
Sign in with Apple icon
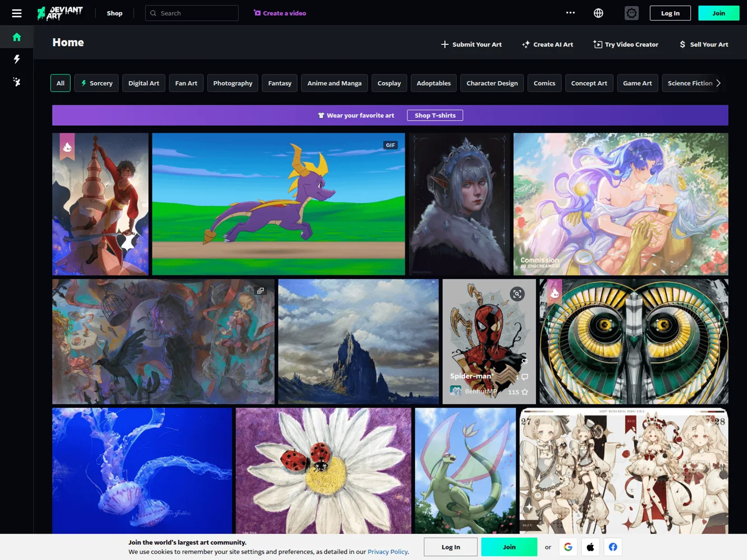click(x=591, y=547)
